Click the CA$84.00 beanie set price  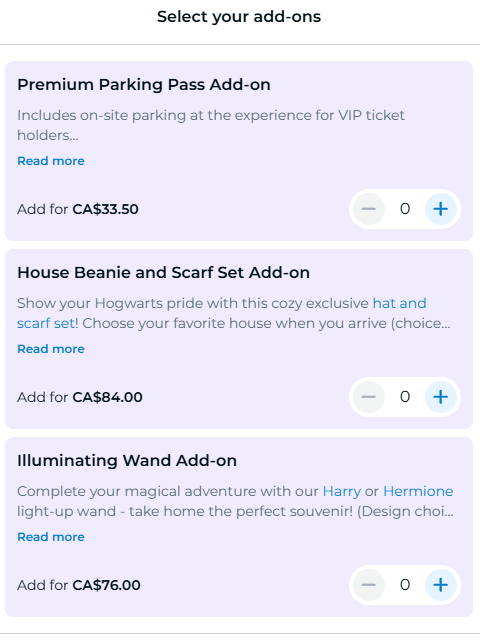(107, 397)
